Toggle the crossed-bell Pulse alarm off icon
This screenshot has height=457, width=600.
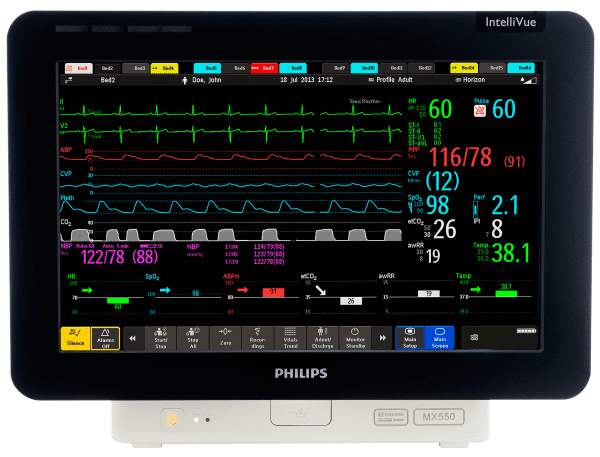click(x=480, y=111)
